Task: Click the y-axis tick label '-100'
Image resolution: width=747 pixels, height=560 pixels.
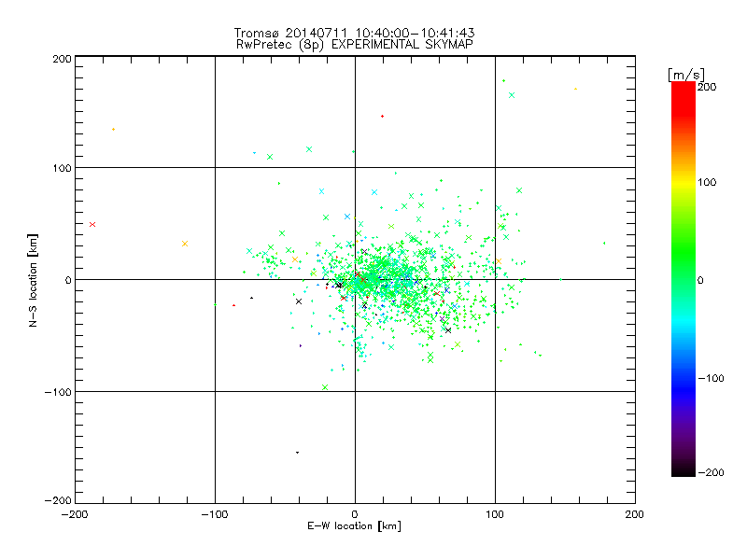Action: click(58, 392)
